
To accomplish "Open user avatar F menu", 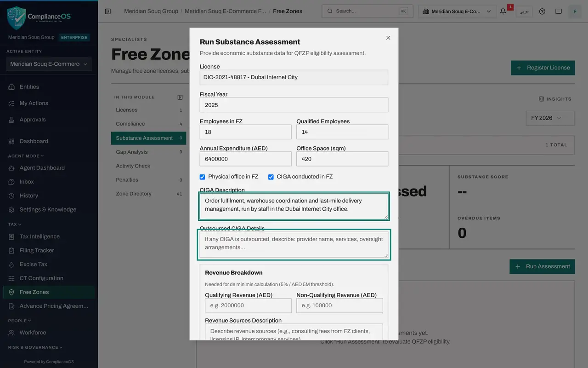I will (575, 11).
